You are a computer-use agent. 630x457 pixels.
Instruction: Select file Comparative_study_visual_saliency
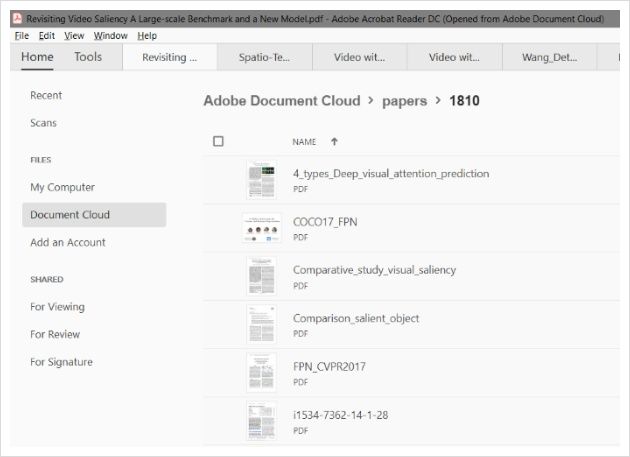[374, 270]
